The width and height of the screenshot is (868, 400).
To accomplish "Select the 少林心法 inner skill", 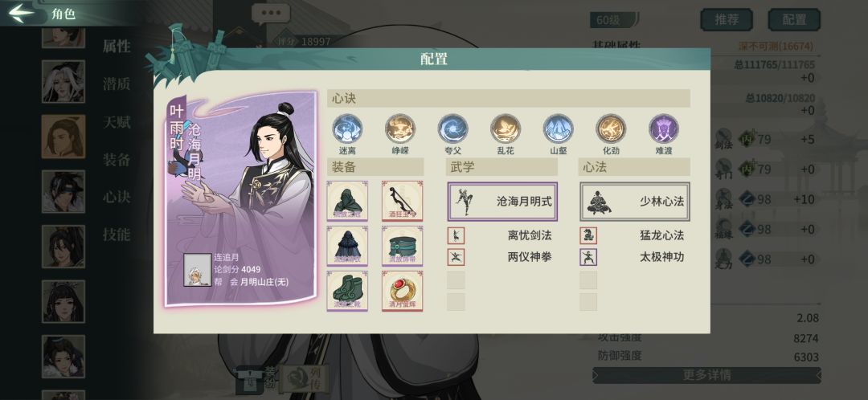I will (x=635, y=202).
